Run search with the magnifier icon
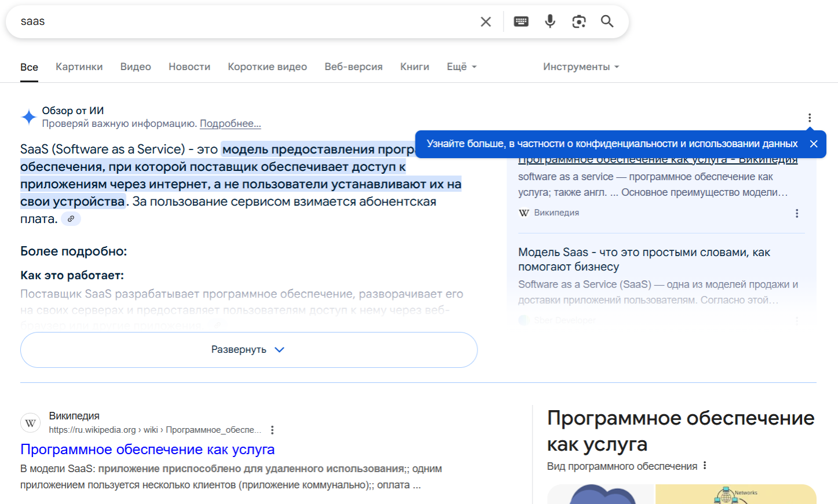Viewport: 838px width, 504px height. 607,21
